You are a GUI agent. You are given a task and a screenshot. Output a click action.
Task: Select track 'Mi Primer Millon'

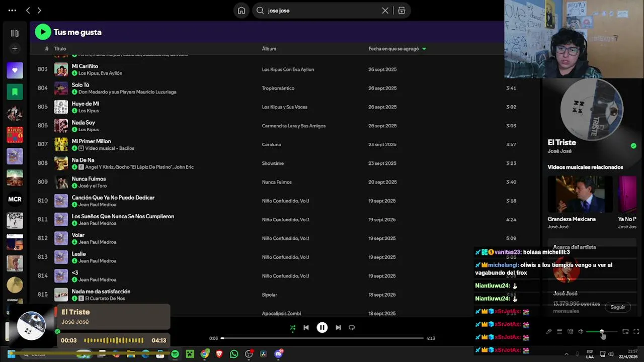tap(91, 141)
